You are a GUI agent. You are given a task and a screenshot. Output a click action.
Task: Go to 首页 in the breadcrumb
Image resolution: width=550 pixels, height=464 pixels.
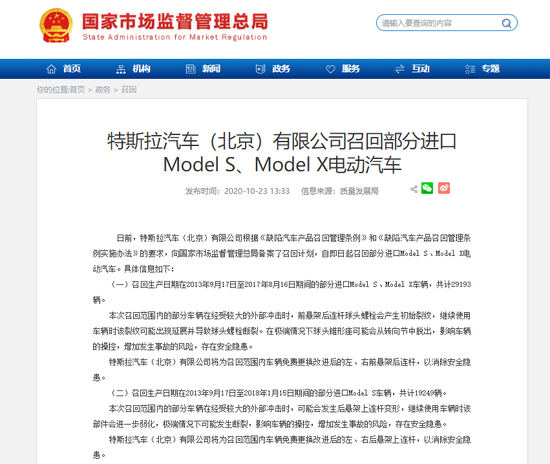pyautogui.click(x=77, y=90)
